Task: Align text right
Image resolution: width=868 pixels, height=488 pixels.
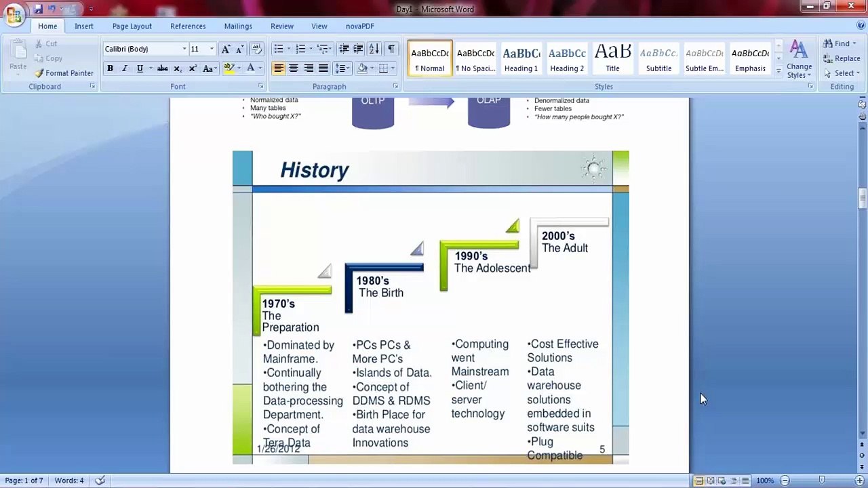Action: click(309, 68)
